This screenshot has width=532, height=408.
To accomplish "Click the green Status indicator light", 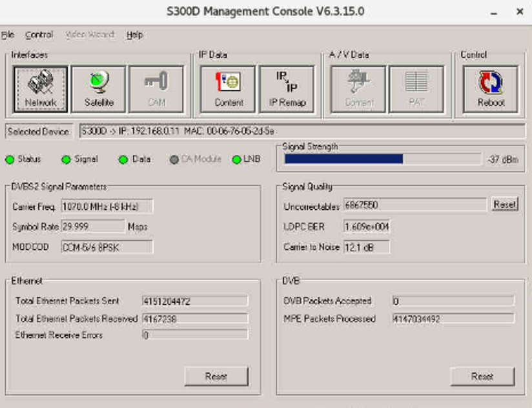I will pos(10,159).
